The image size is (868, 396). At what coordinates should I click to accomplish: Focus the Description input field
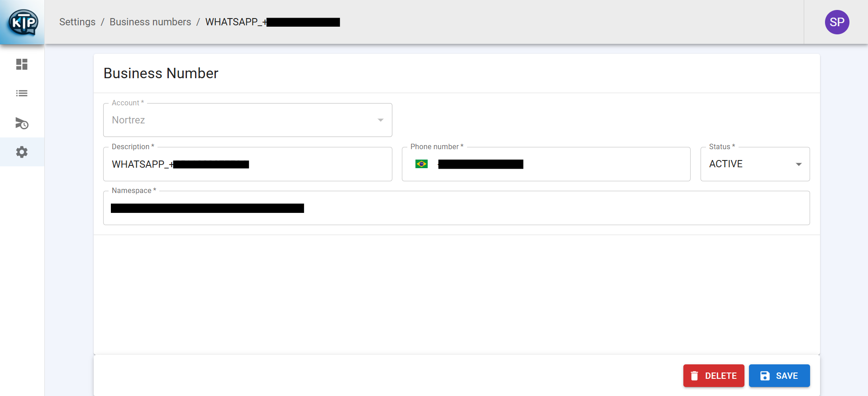click(248, 164)
